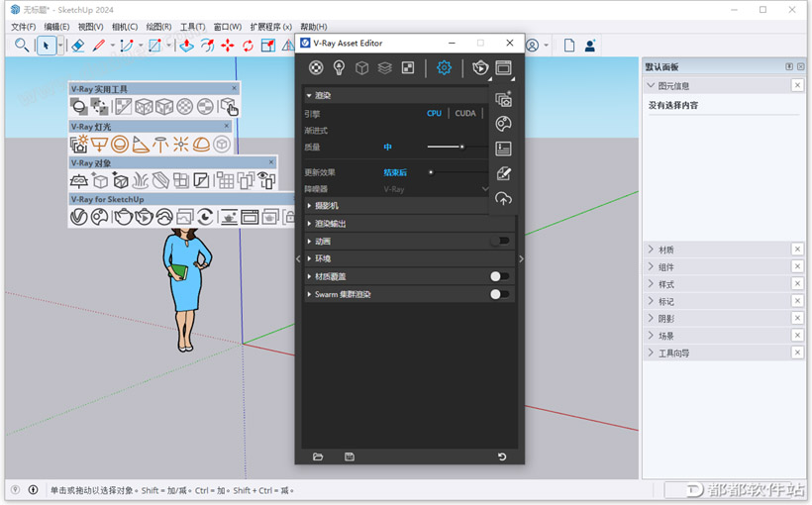Select the SketchUp Eraser tool

point(77,46)
